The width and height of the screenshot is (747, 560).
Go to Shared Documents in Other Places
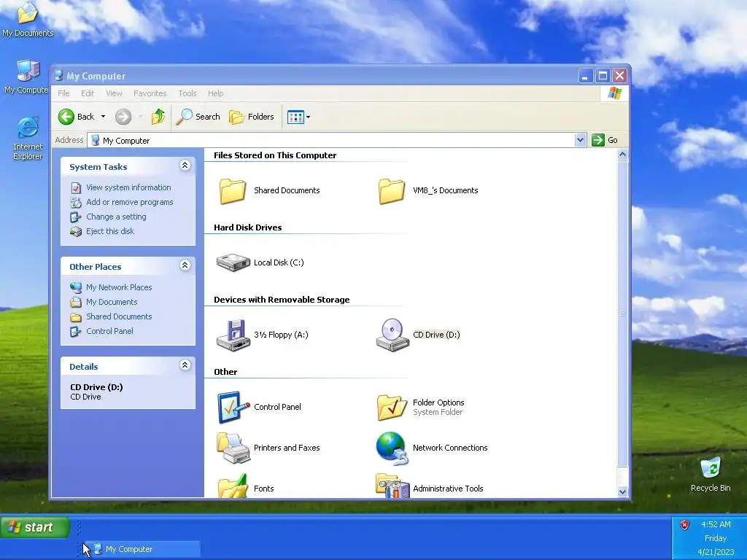tap(119, 316)
